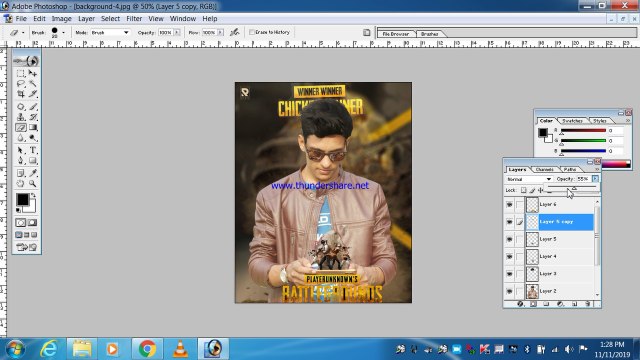Enable the Erase to History checkbox
The image size is (640, 360).
252,32
